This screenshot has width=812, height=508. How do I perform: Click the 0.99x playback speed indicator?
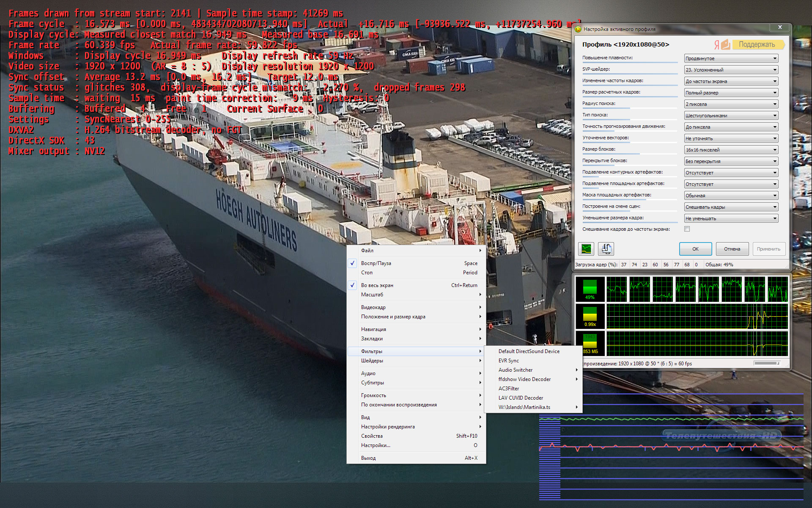pyautogui.click(x=590, y=317)
